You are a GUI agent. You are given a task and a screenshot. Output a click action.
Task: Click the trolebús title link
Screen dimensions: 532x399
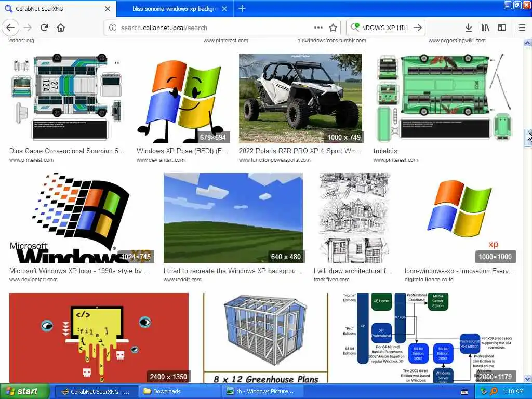tap(385, 151)
